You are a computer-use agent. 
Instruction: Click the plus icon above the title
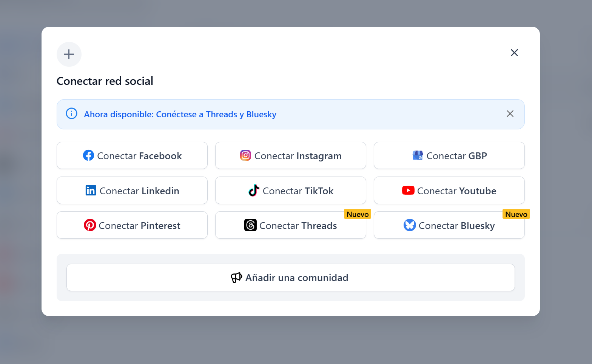point(69,54)
